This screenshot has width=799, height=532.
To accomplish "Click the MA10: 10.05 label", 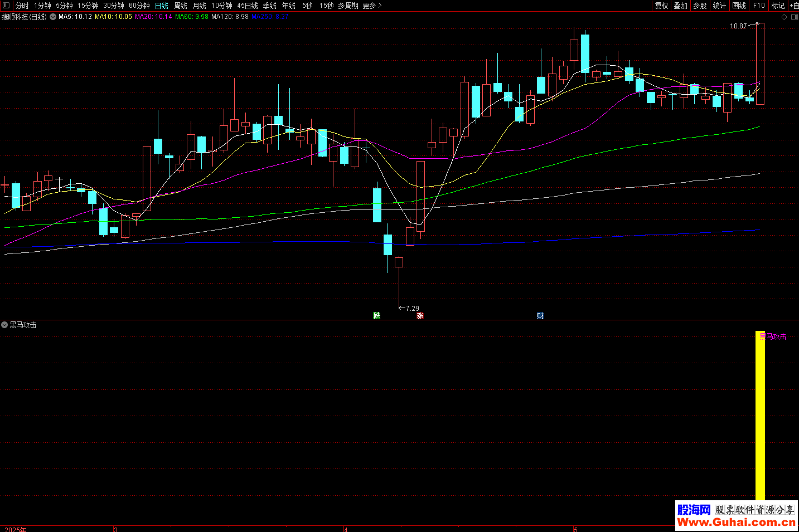I will (114, 17).
